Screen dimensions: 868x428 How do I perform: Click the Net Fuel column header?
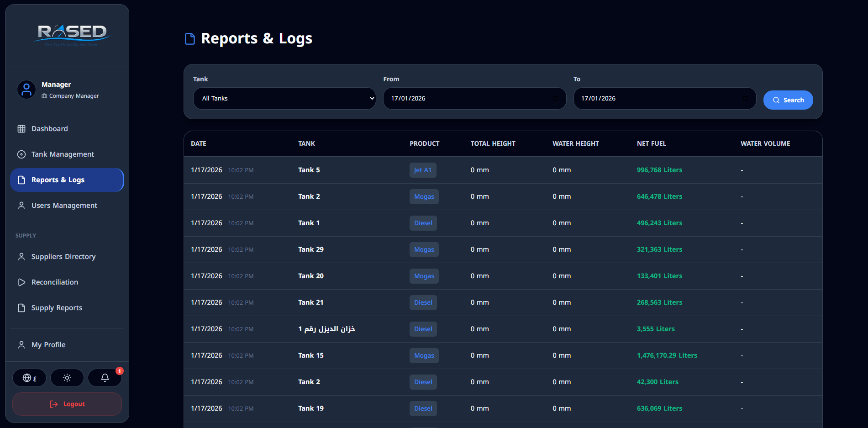651,143
